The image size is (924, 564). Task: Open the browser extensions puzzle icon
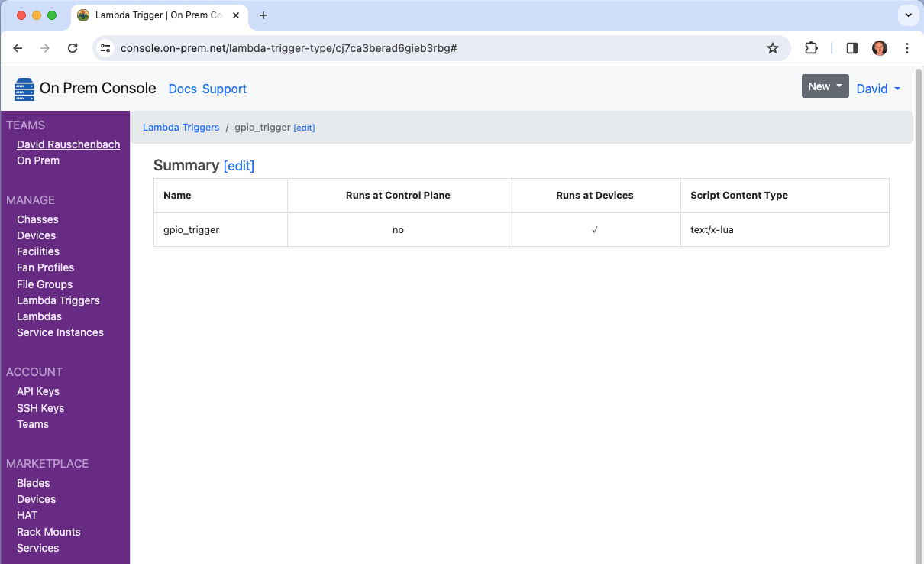[811, 48]
